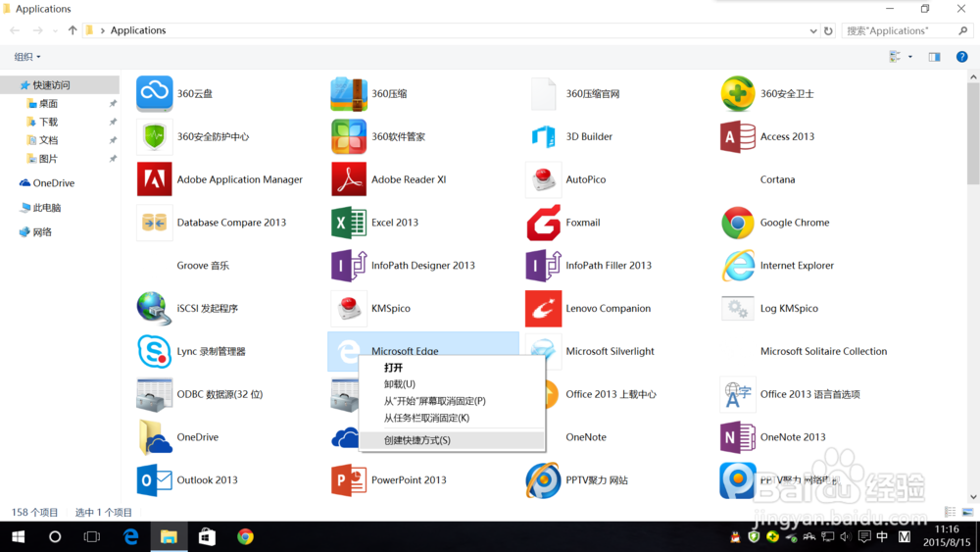The image size is (980, 552).
Task: Toggle the preview pane button
Action: pyautogui.click(x=934, y=57)
